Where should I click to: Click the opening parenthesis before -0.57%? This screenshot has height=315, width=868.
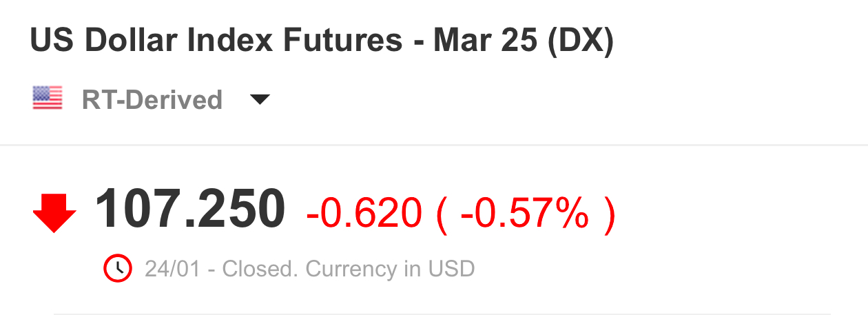coord(441,212)
